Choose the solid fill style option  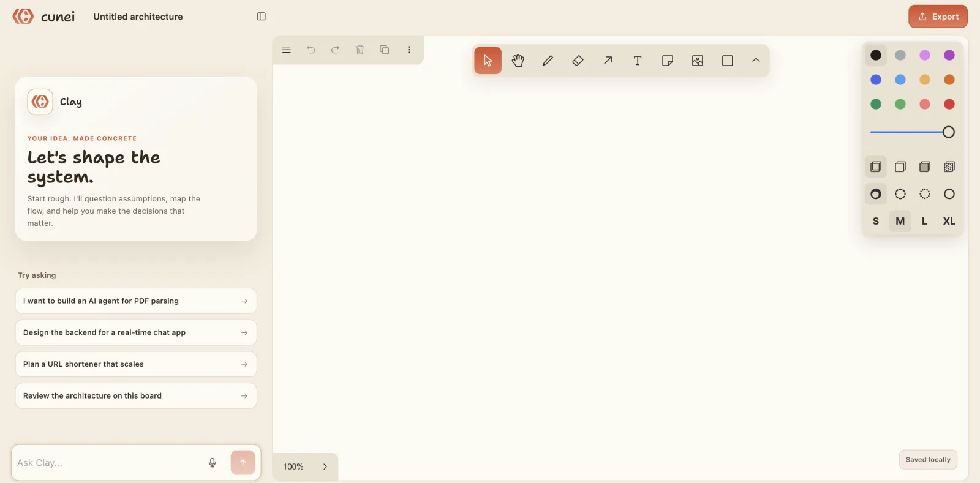(925, 167)
